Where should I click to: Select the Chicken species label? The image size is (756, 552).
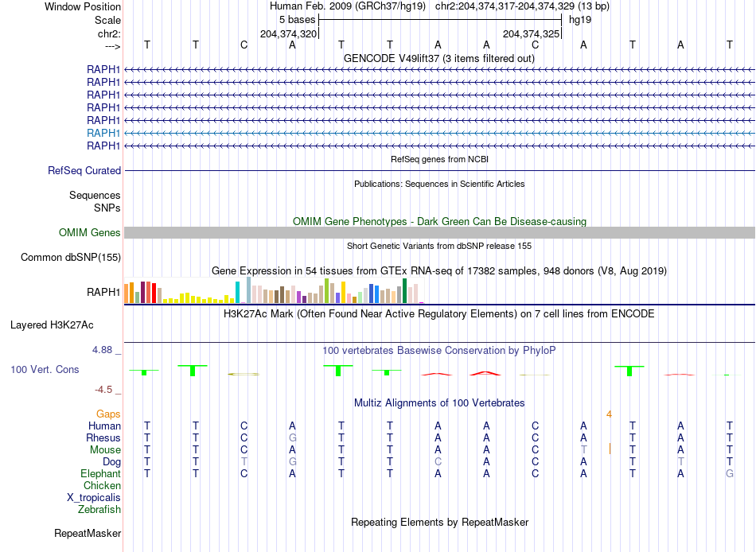[x=102, y=485]
